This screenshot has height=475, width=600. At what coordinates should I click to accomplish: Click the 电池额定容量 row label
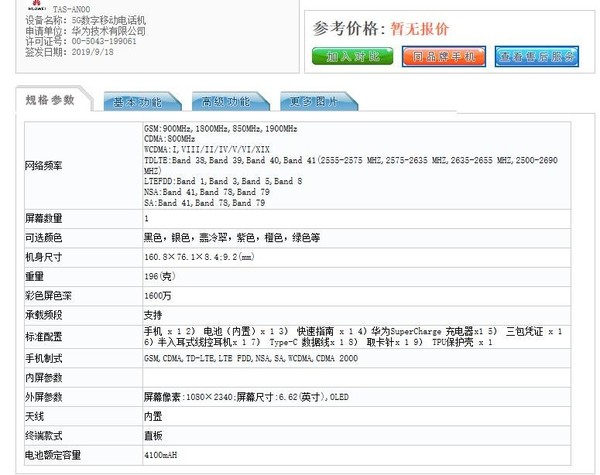[x=53, y=455]
